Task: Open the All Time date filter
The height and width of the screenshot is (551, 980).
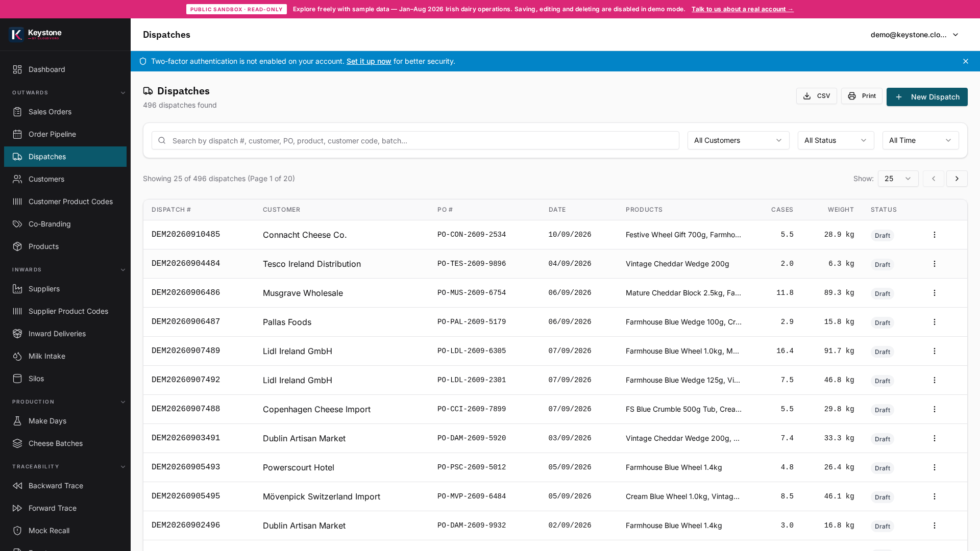Action: (x=920, y=140)
